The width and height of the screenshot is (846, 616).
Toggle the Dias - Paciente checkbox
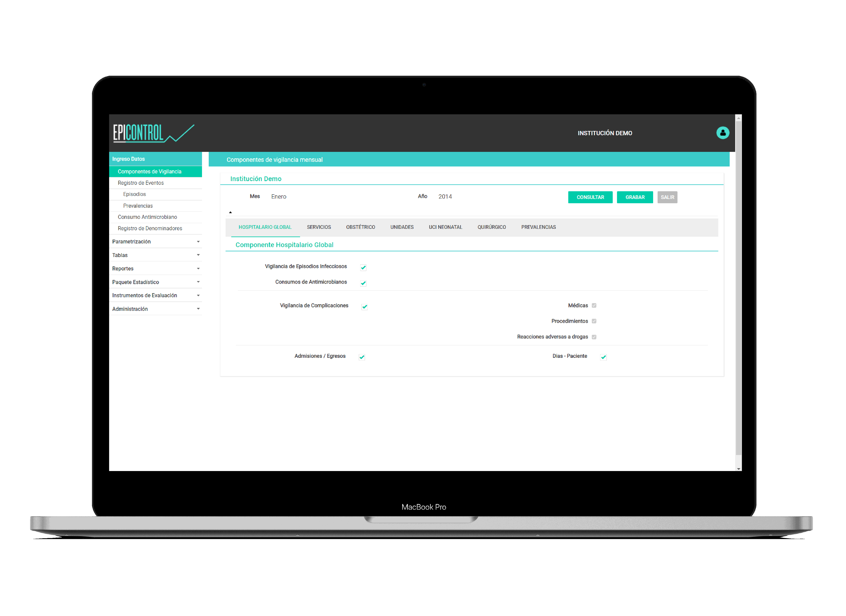click(x=603, y=357)
